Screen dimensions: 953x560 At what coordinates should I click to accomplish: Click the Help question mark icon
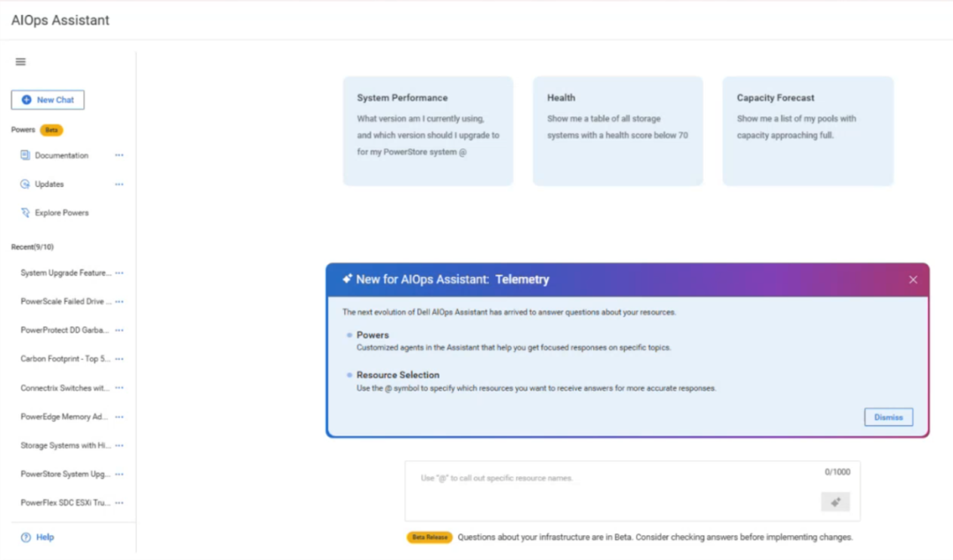26,537
